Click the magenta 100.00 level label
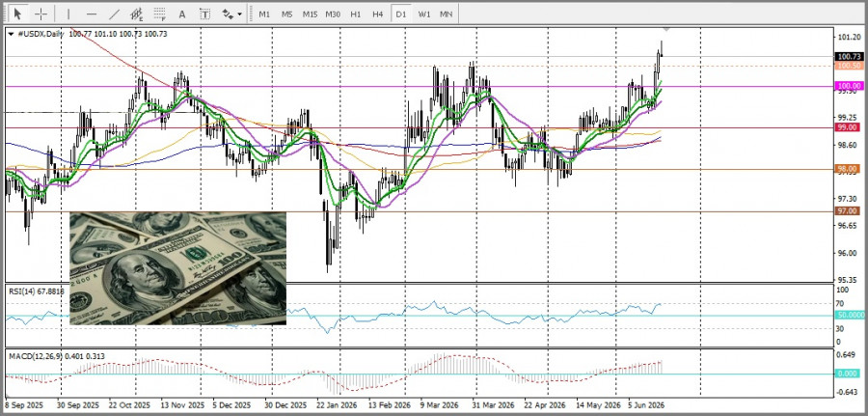Image resolution: width=868 pixels, height=416 pixels. click(849, 86)
